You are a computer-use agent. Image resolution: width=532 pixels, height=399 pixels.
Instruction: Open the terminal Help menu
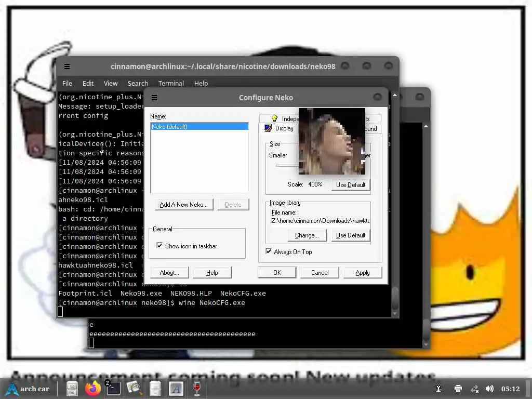point(201,84)
